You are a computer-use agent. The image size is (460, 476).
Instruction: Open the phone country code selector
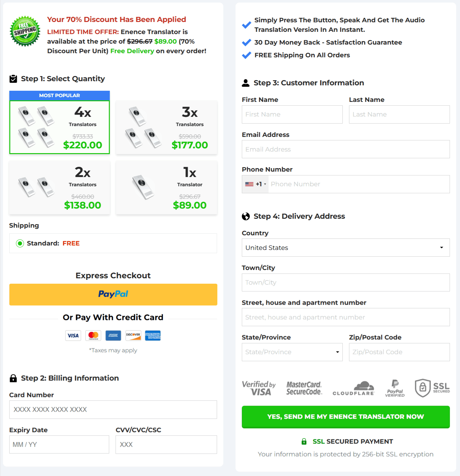click(x=255, y=184)
